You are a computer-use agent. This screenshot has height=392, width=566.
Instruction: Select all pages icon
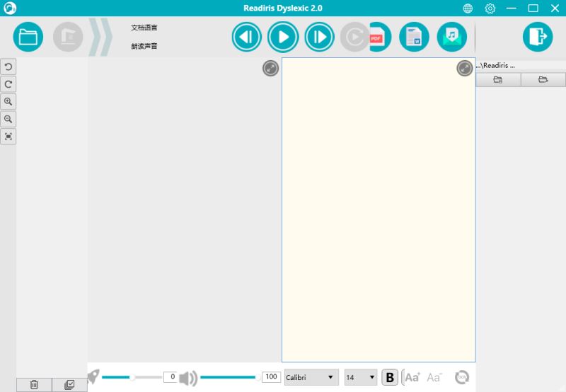tap(69, 384)
